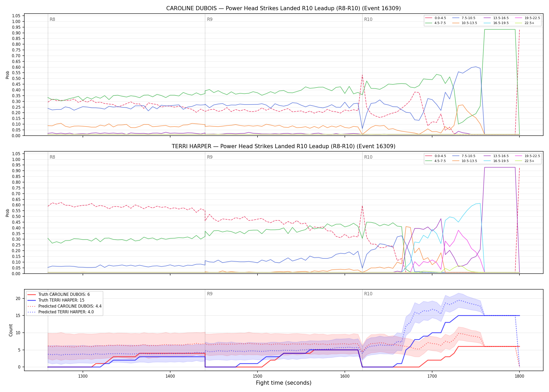Click the 1600 x-axis tick label
Viewport: 549px width, 392px height.
click(345, 376)
